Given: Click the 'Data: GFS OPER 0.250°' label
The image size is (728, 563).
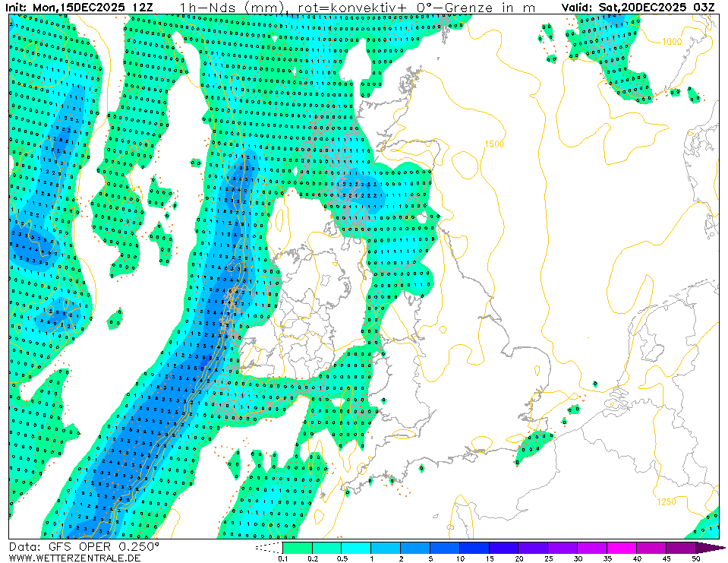Looking at the screenshot, I should tap(84, 546).
